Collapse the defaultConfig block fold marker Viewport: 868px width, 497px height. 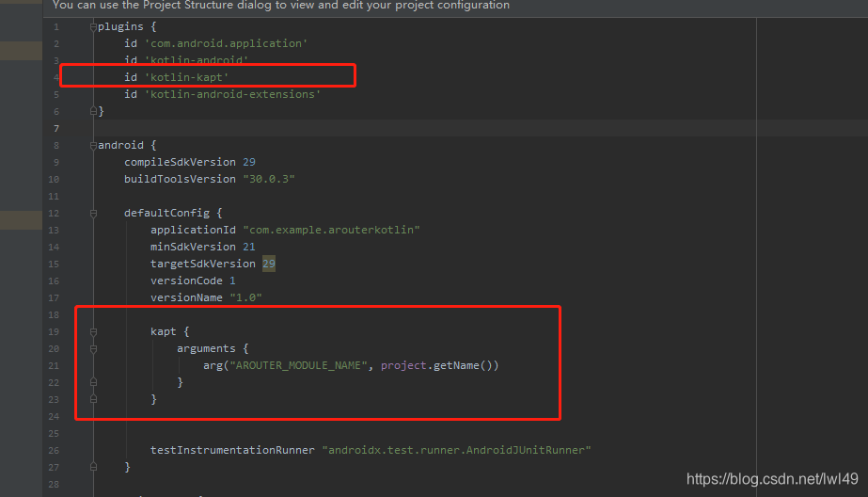click(93, 214)
